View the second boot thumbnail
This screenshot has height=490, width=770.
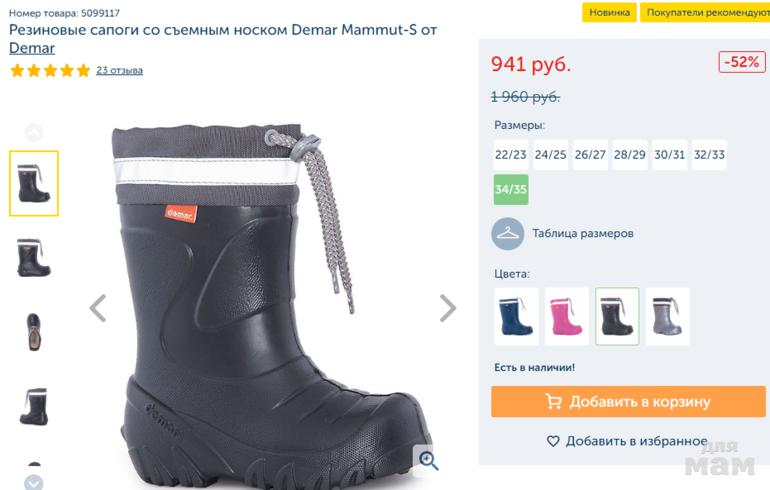34,257
